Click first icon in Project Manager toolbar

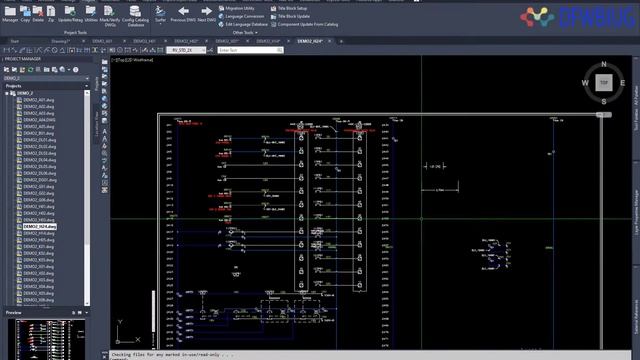(7, 70)
